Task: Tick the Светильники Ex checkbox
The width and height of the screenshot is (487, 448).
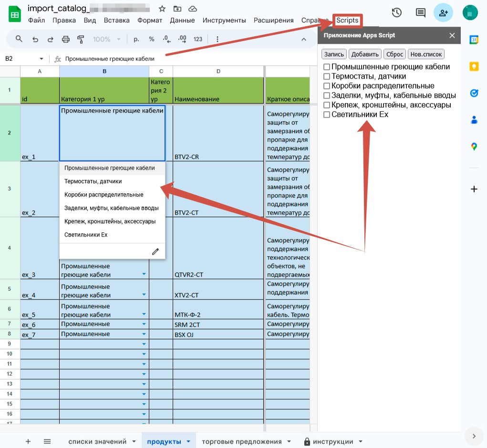Action: [x=327, y=115]
